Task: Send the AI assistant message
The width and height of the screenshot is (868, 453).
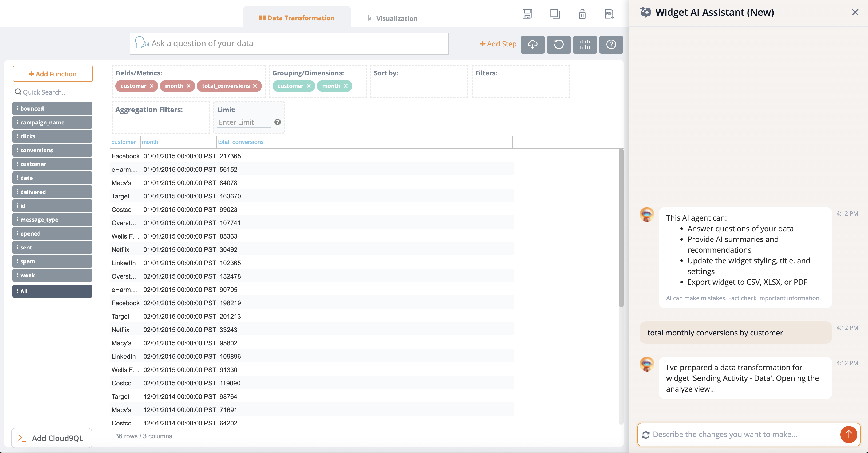Action: [848, 435]
